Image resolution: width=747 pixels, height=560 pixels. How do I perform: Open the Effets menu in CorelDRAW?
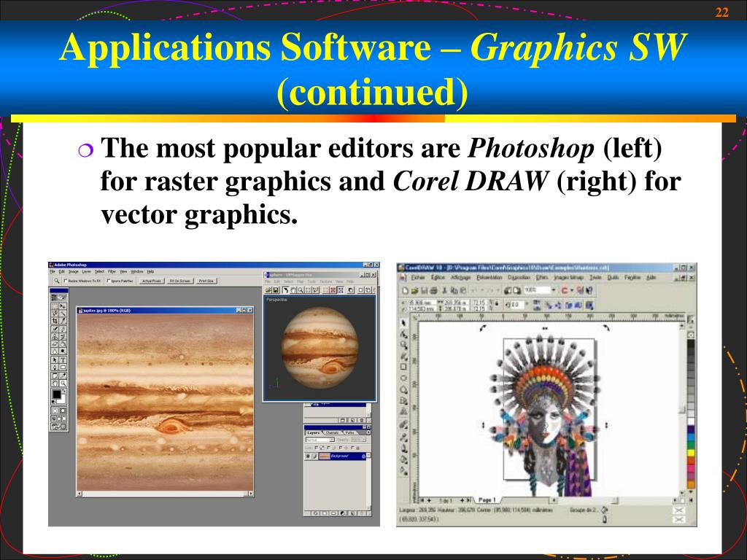pyautogui.click(x=542, y=278)
